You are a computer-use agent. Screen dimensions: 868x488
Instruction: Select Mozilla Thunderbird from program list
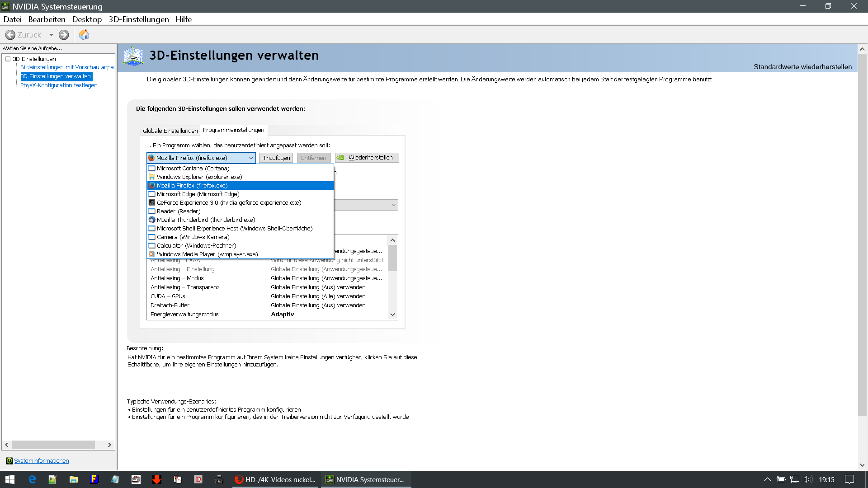pyautogui.click(x=206, y=220)
